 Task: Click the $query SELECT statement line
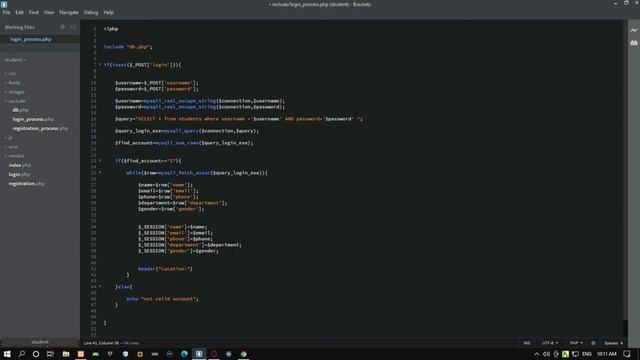coord(238,119)
